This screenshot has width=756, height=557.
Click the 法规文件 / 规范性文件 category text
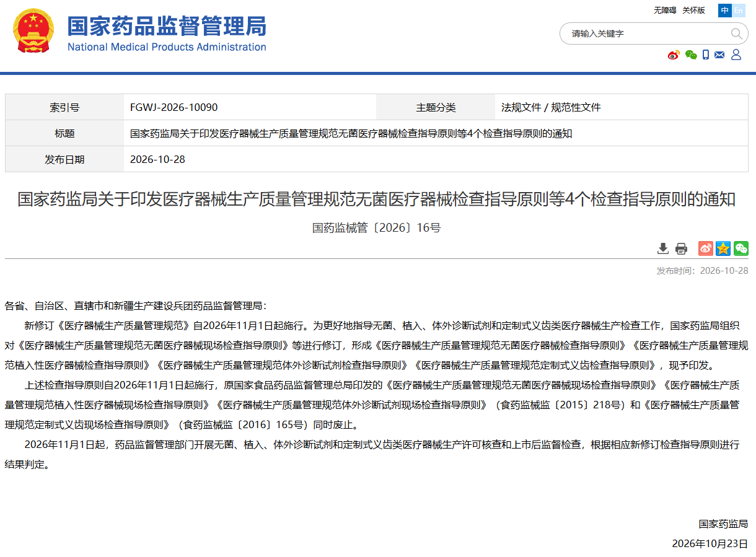click(x=551, y=107)
